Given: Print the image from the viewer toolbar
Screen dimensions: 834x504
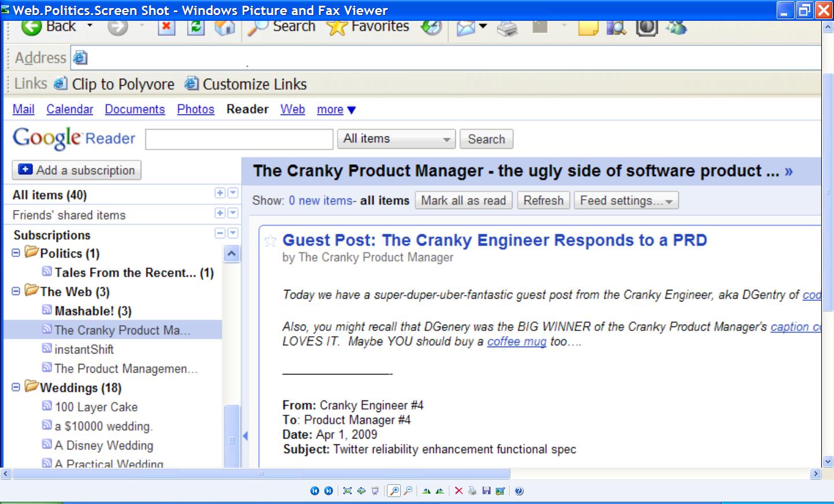Looking at the screenshot, I should [473, 491].
